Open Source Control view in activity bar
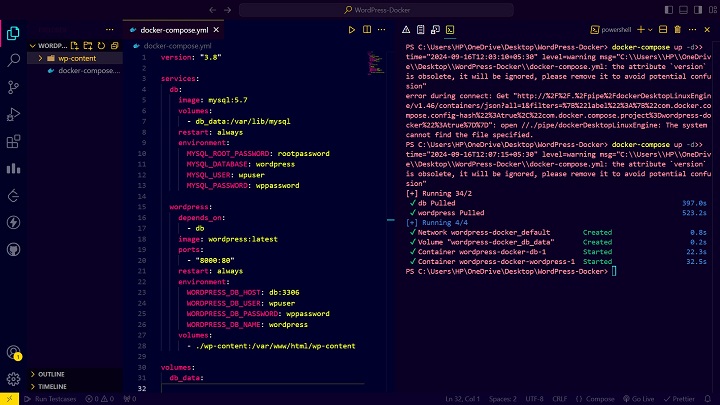 point(13,87)
